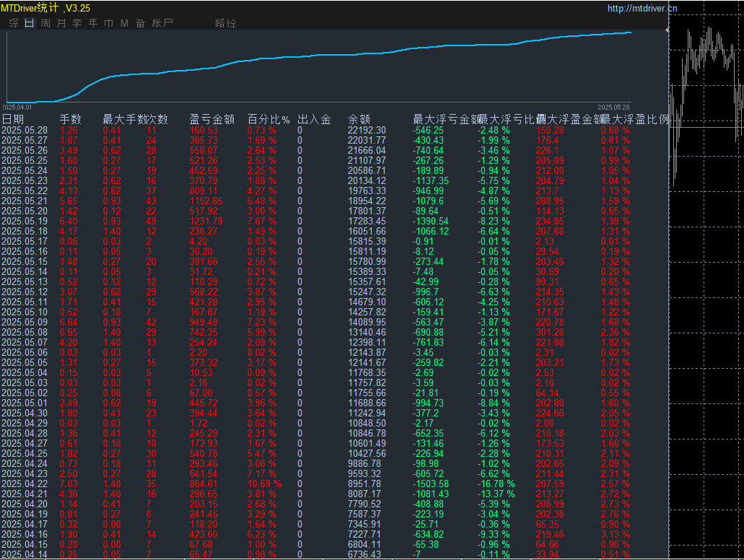
Task: Collapse panel with the small left arrow
Action: tap(667, 31)
